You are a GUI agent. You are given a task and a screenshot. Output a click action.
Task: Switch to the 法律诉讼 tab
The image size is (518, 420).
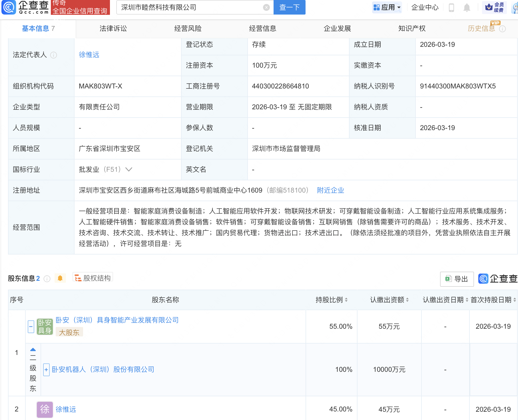click(113, 28)
